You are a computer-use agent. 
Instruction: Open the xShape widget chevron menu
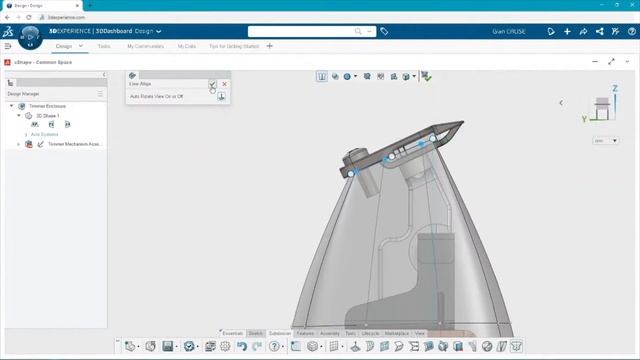pyautogui.click(x=627, y=62)
